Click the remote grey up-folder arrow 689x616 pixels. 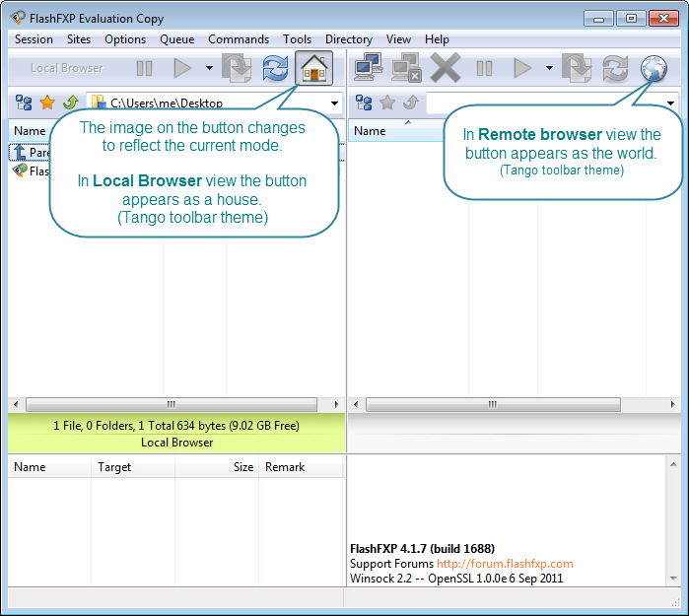[x=410, y=103]
